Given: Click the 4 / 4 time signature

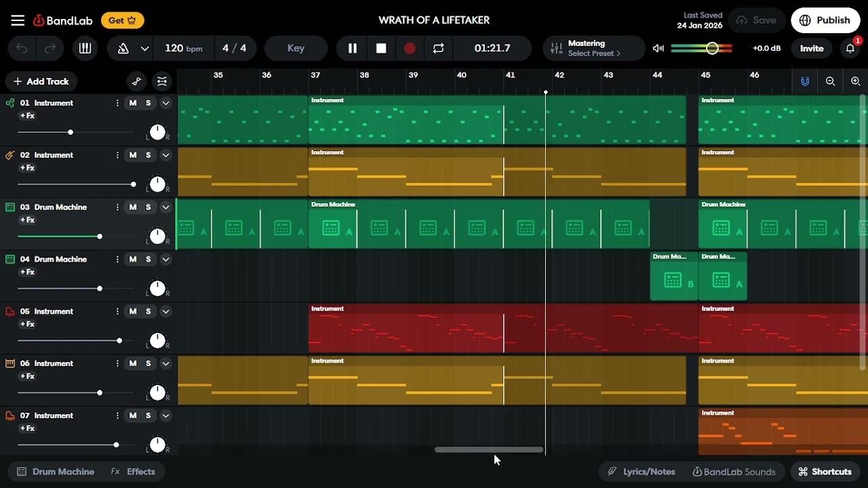Looking at the screenshot, I should (235, 48).
